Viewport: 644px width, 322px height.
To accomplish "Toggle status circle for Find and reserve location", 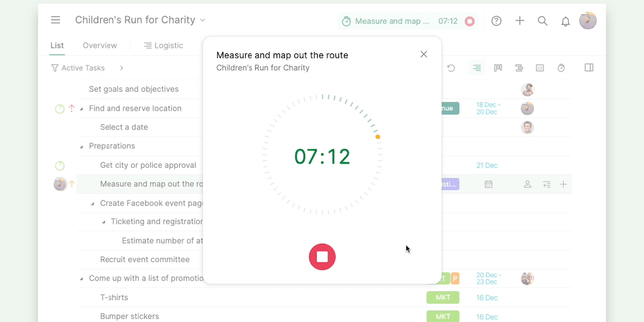I will (60, 109).
